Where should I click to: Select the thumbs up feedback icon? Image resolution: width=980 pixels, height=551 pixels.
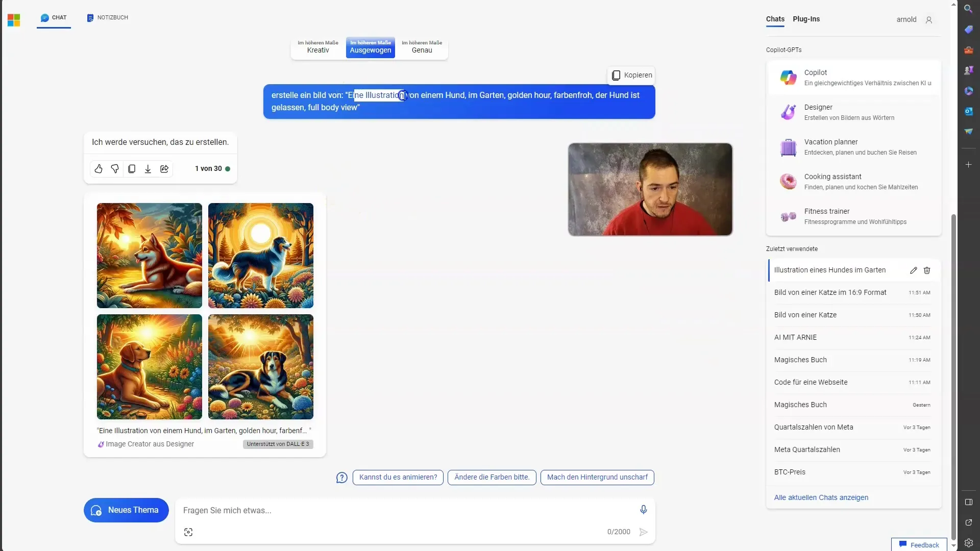tap(99, 168)
